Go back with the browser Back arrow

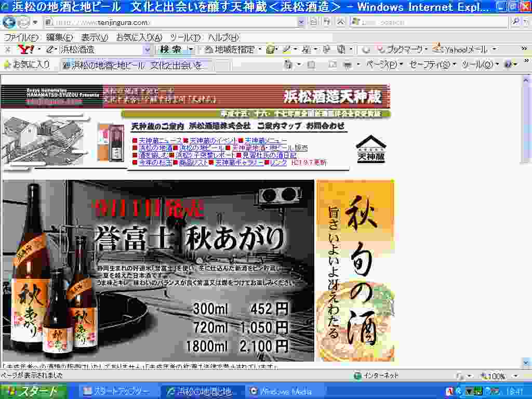pos(9,22)
